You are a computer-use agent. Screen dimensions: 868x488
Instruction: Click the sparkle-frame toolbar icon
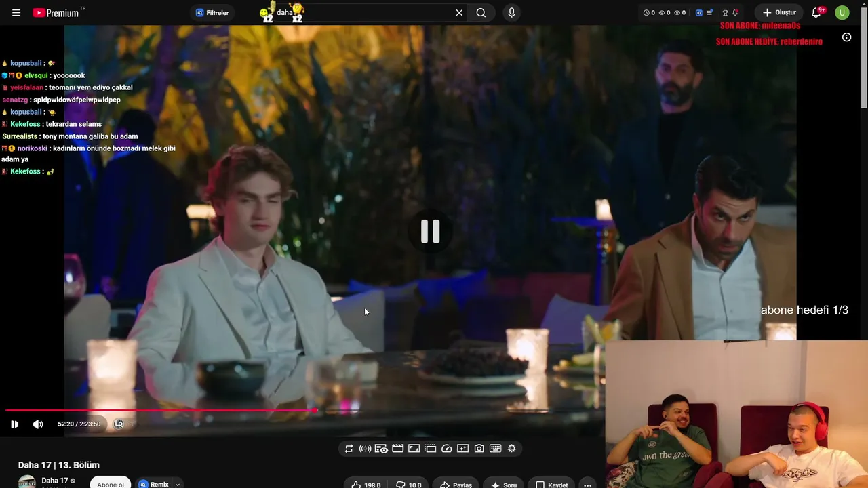[x=462, y=449]
